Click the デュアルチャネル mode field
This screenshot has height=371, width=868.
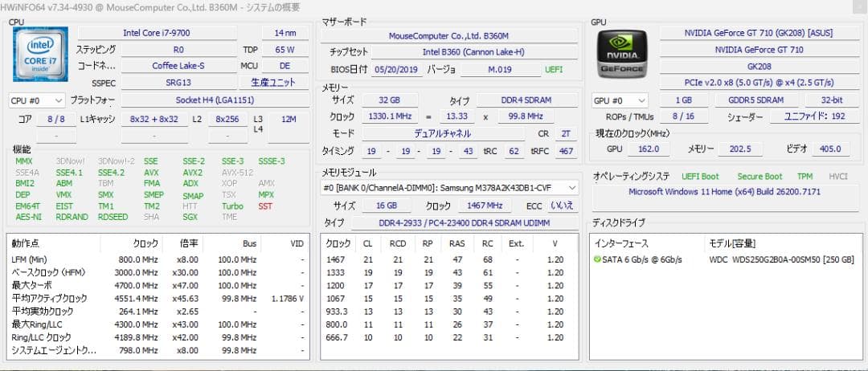tap(442, 134)
